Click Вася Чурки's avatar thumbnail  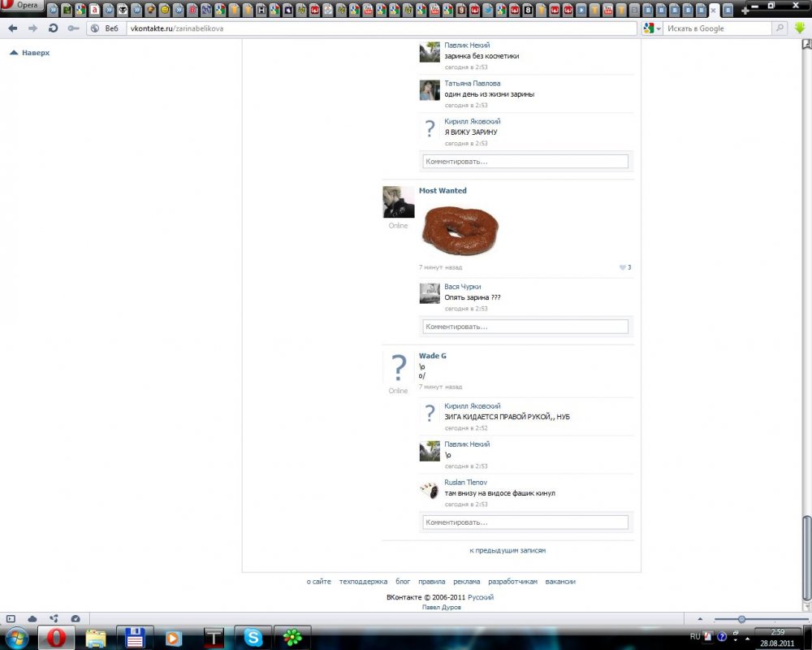430,293
